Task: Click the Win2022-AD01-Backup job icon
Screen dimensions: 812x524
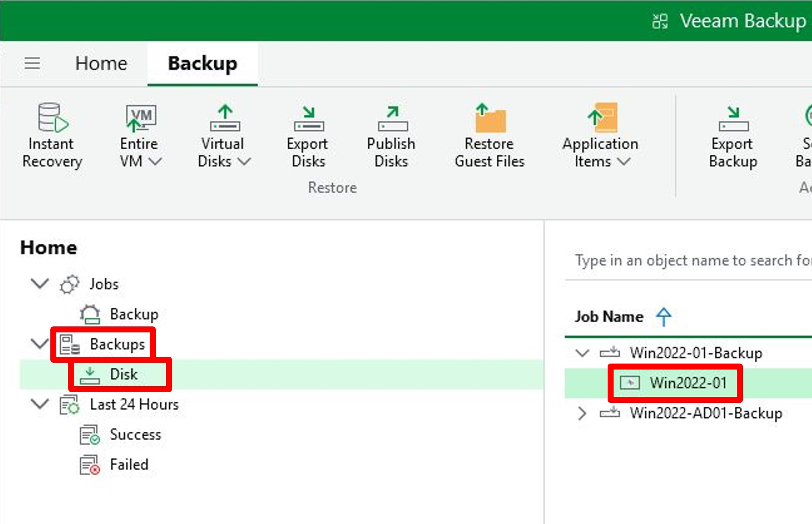Action: pos(610,413)
